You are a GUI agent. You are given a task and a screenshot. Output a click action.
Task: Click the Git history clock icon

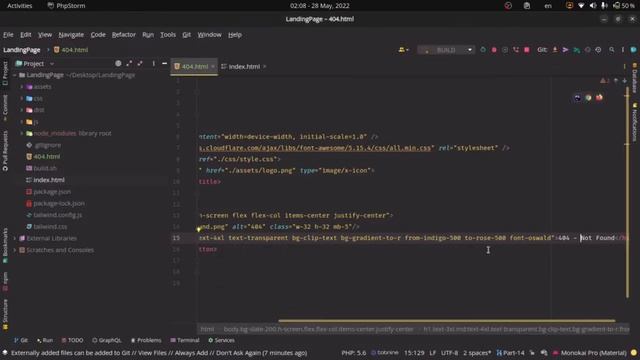(x=587, y=50)
